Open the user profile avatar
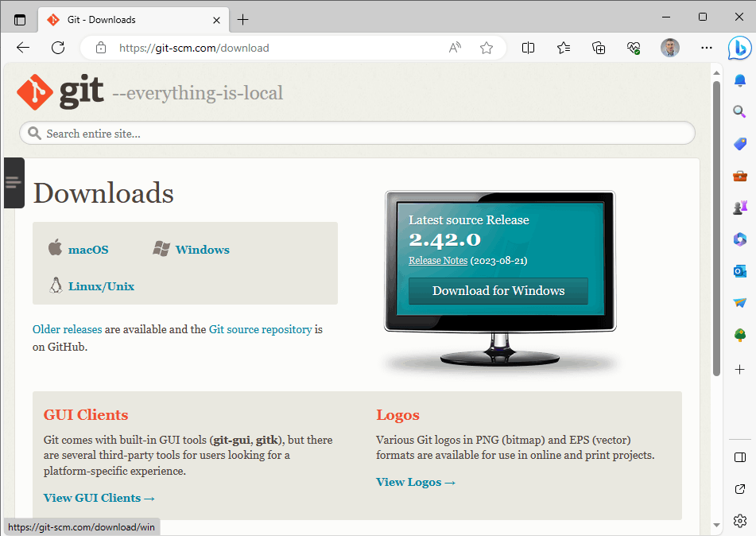756x536 pixels. tap(669, 48)
